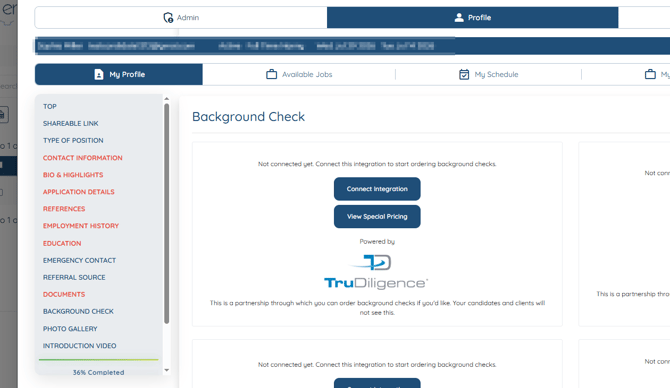Click the Admin shield icon

click(168, 18)
